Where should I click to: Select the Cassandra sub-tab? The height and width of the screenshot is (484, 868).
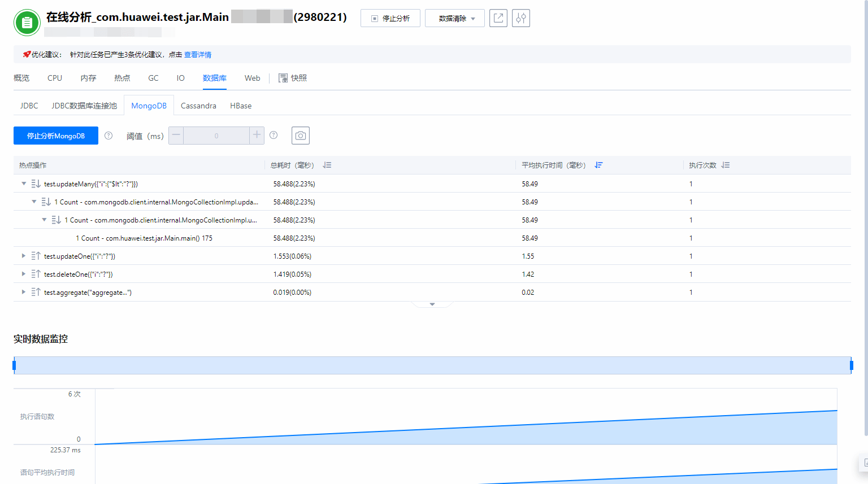coord(198,106)
